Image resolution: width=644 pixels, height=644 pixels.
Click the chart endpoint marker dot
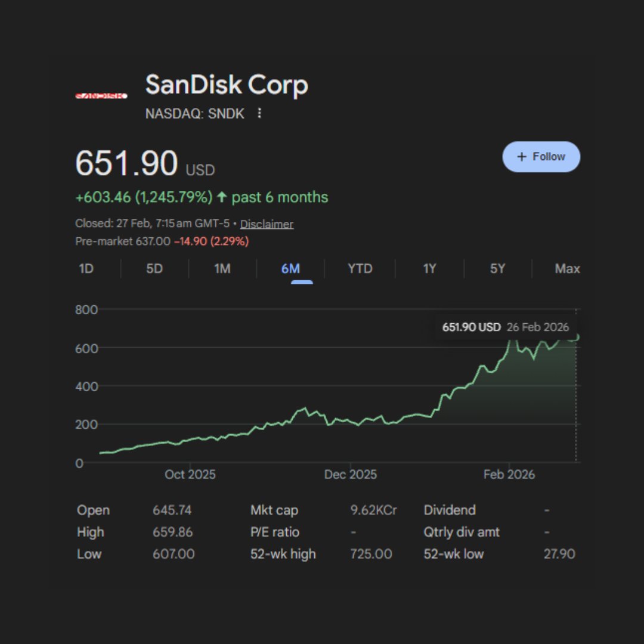tap(577, 338)
